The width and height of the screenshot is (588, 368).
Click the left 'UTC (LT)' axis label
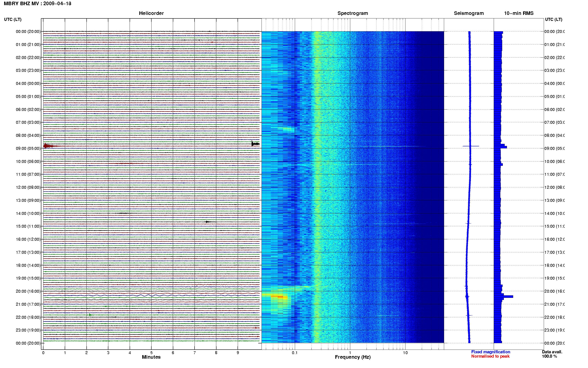[13, 19]
